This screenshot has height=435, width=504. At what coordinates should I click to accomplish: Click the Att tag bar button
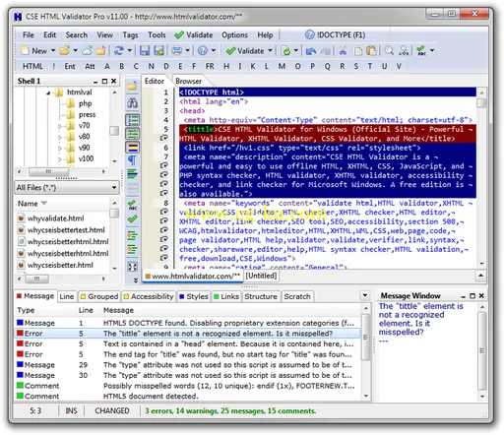pyautogui.click(x=90, y=66)
